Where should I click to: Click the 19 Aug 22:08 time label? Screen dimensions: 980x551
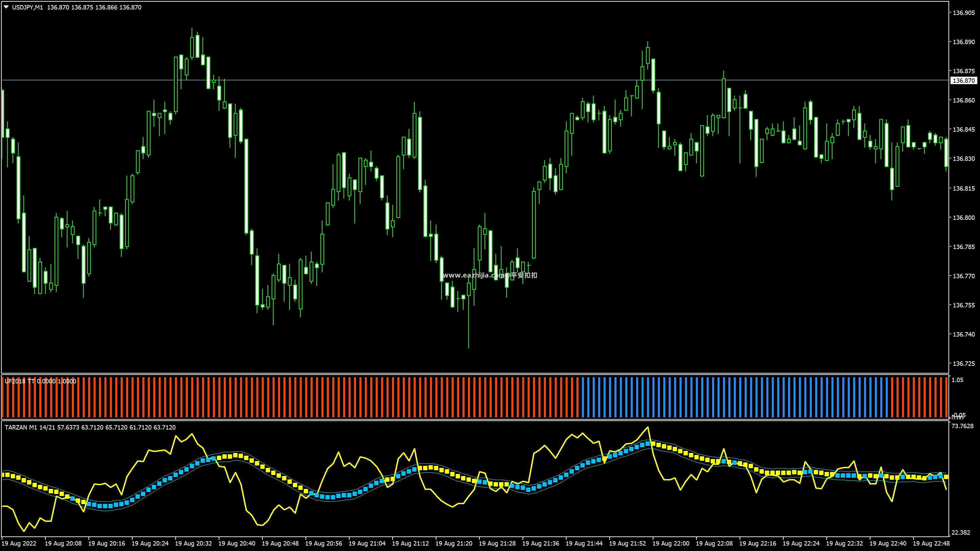pyautogui.click(x=714, y=544)
